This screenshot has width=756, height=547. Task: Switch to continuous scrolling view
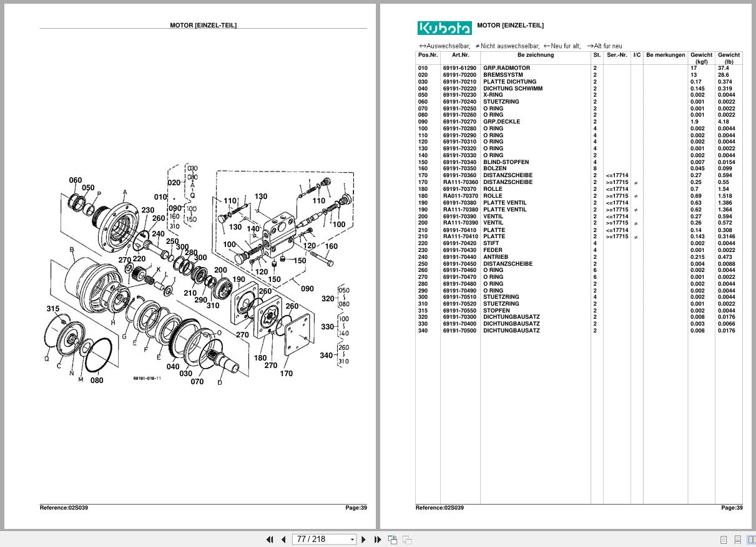(x=737, y=540)
